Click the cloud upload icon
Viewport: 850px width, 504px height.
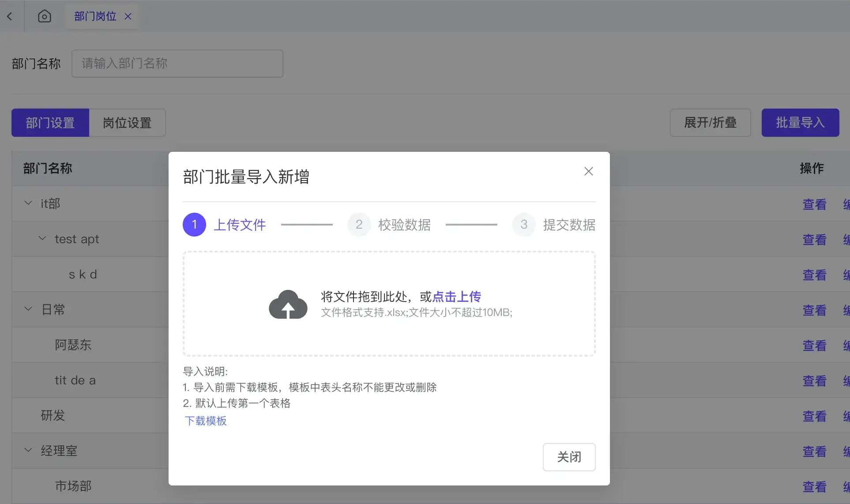tap(288, 304)
